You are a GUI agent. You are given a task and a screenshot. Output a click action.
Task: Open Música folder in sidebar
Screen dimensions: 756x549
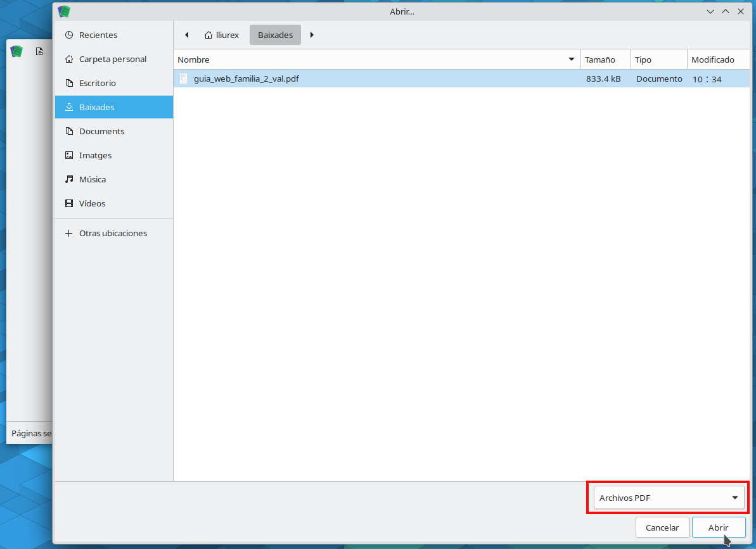click(x=114, y=179)
